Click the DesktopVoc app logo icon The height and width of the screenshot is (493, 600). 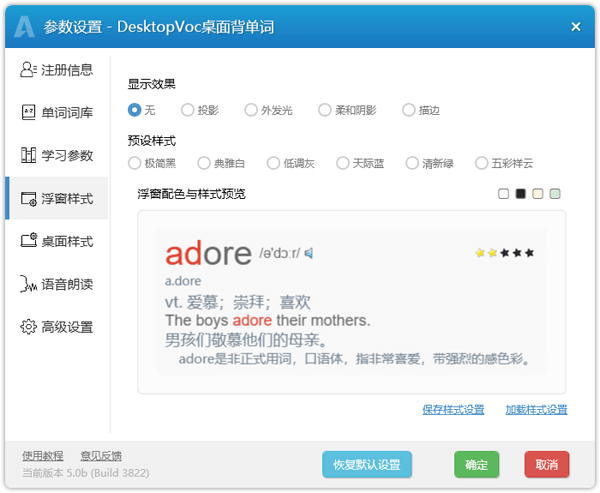24,27
